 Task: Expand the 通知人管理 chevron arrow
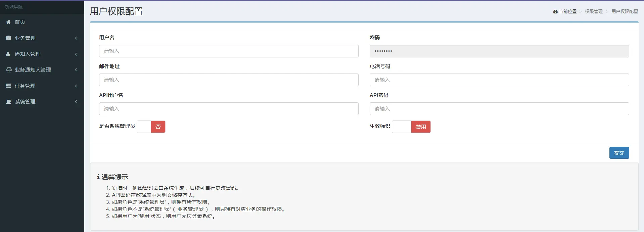pyautogui.click(x=76, y=54)
